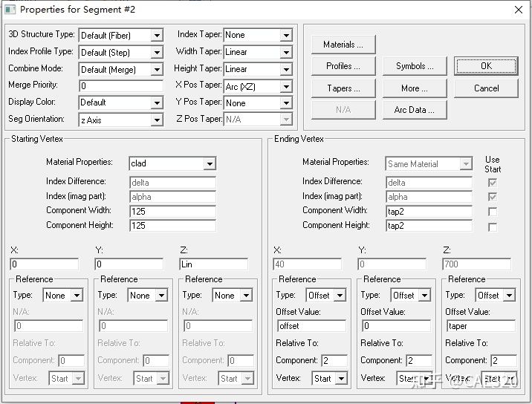The image size is (532, 404).
Task: Click starting vertex Component Height field
Action: [172, 226]
